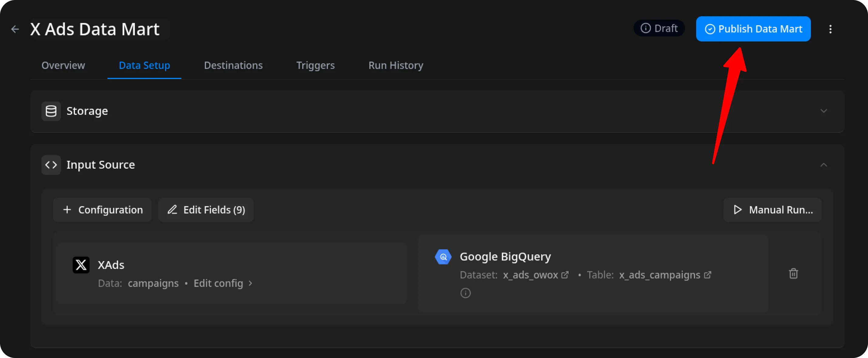868x358 pixels.
Task: Click the Input Source code brackets icon
Action: [51, 165]
